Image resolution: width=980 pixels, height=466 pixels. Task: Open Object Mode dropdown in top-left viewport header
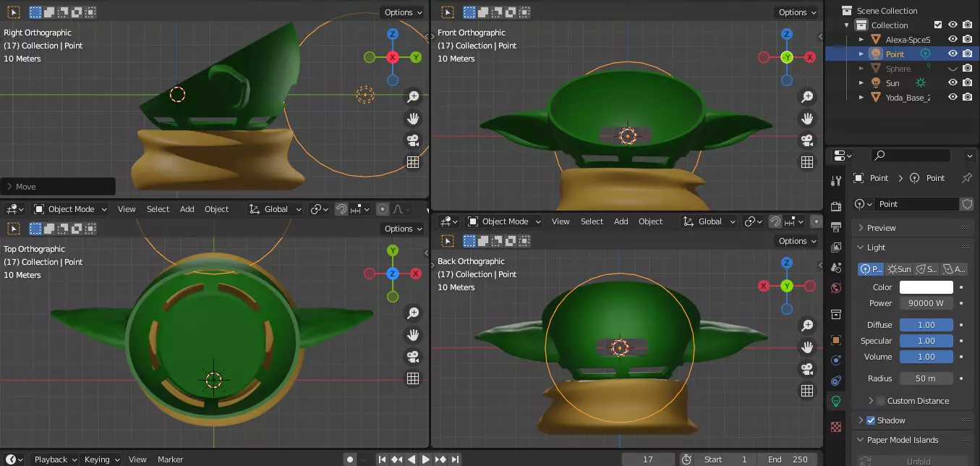click(70, 209)
